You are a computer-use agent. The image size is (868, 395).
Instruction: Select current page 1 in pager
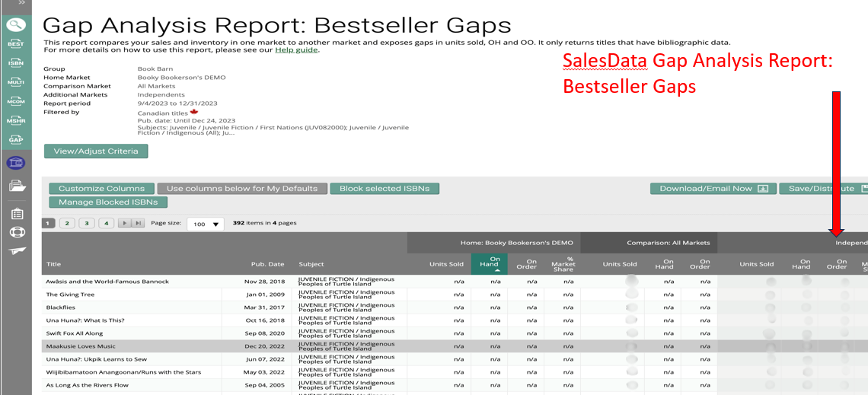48,224
